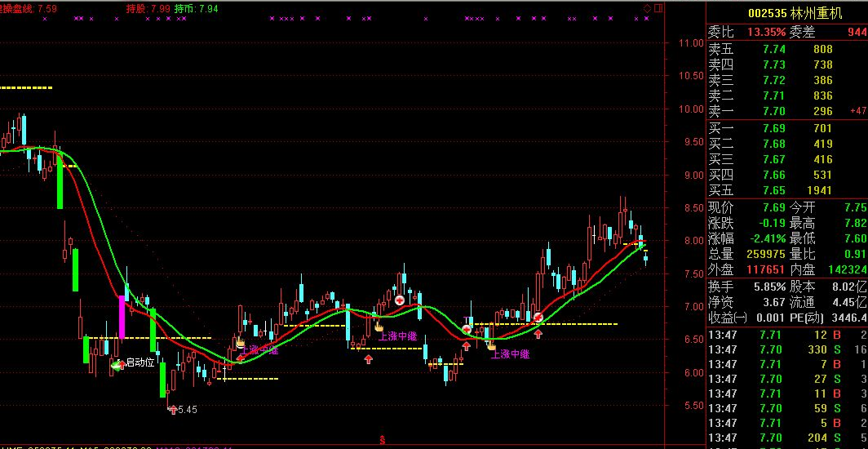Image resolution: width=868 pixels, height=449 pixels.
Task: Click the 现价 7.69 current price
Action: click(774, 207)
